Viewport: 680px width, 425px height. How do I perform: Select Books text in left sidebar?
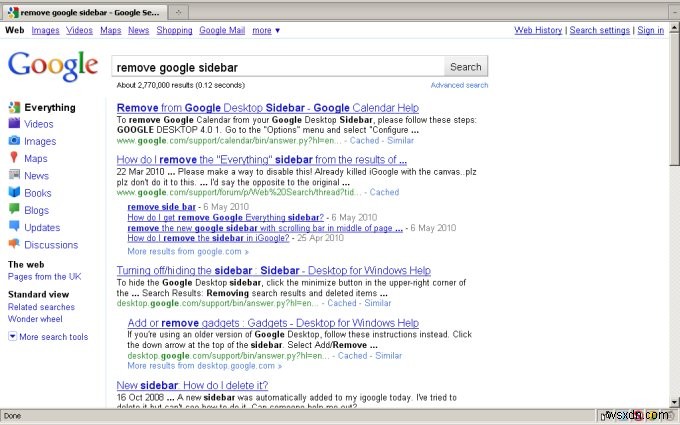point(38,193)
